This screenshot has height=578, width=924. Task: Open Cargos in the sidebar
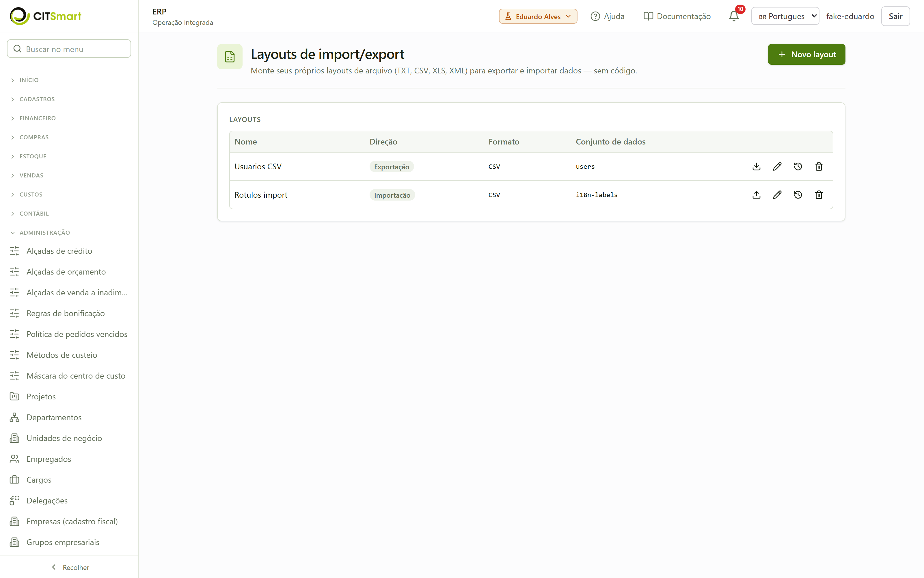pos(69,479)
